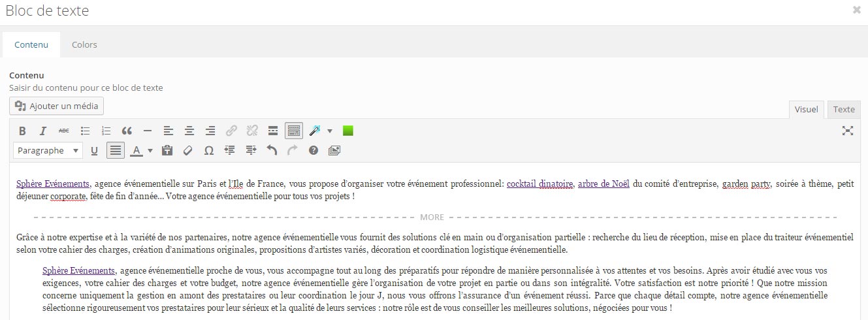Image resolution: width=868 pixels, height=320 pixels.
Task: Click the insert link icon
Action: pyautogui.click(x=231, y=131)
